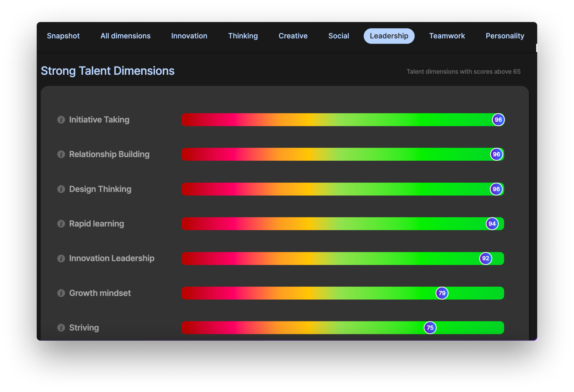Viewport: 574px width, 392px height.
Task: Open the All dimensions tab
Action: (x=125, y=36)
